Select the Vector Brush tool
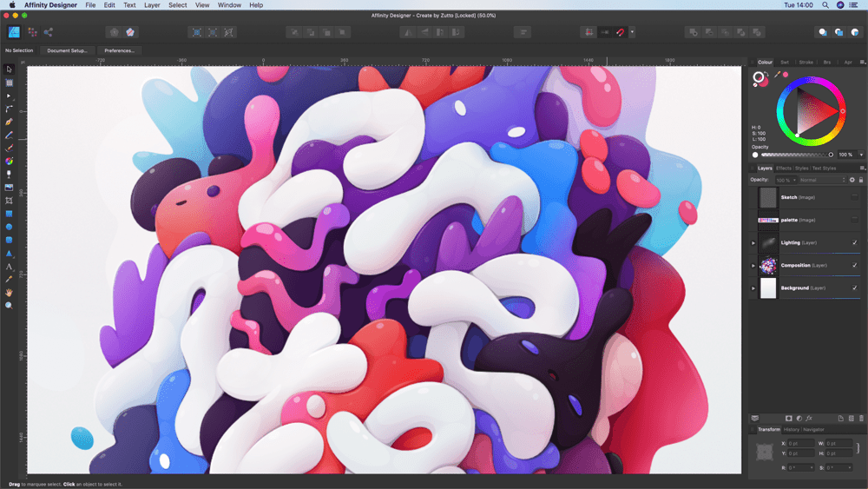The image size is (868, 489). (x=9, y=149)
